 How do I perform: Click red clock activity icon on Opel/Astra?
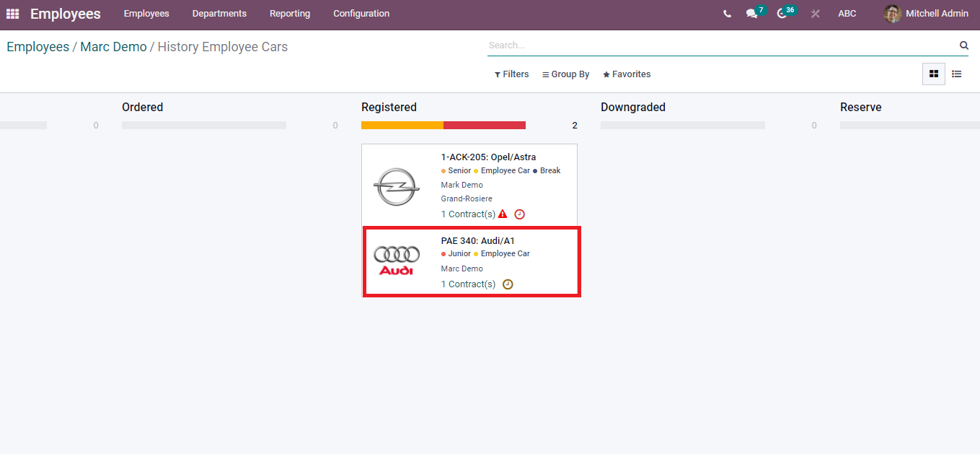519,214
